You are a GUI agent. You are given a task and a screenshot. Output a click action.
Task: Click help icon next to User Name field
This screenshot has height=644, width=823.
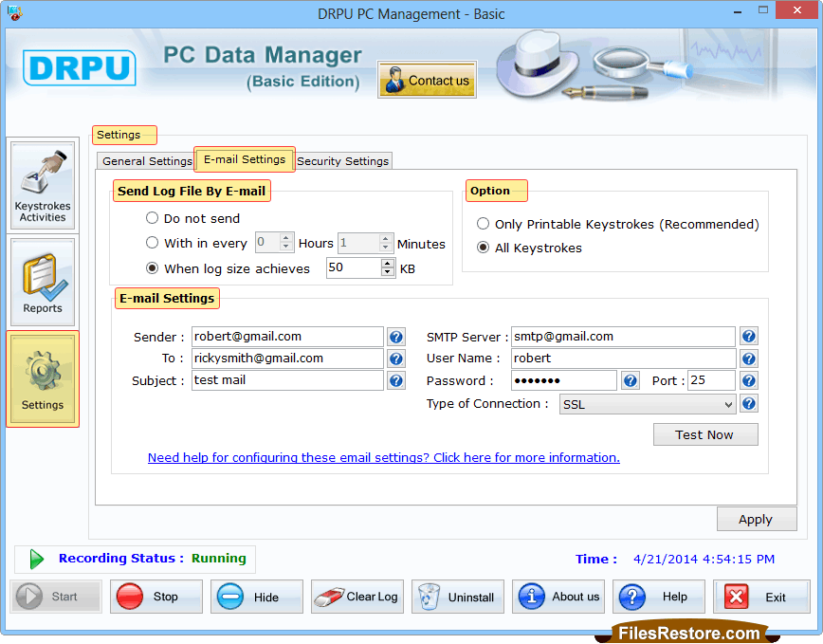coord(749,359)
